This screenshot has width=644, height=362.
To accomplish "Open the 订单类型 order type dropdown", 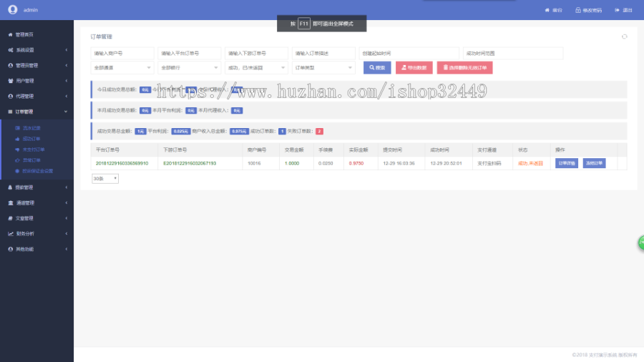I will pos(324,67).
